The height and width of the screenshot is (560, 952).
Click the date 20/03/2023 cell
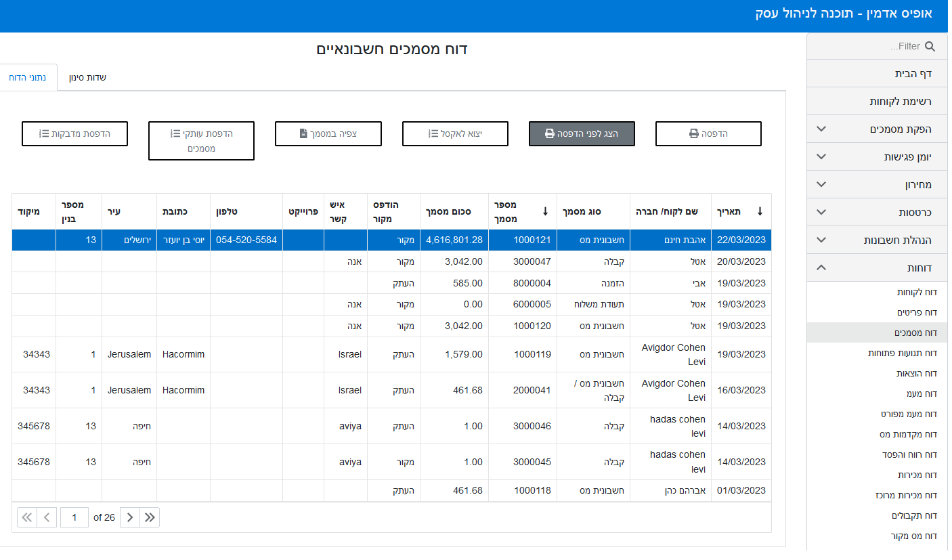coord(741,261)
